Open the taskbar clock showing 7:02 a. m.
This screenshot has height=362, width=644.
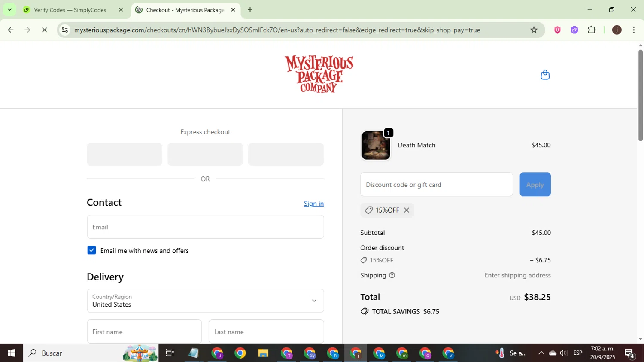tap(602, 353)
